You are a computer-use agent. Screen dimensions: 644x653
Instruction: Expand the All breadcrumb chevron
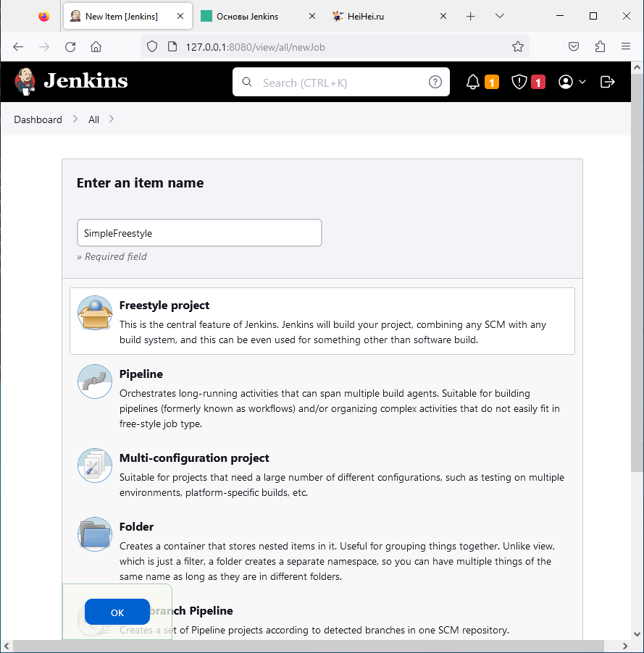coord(112,119)
